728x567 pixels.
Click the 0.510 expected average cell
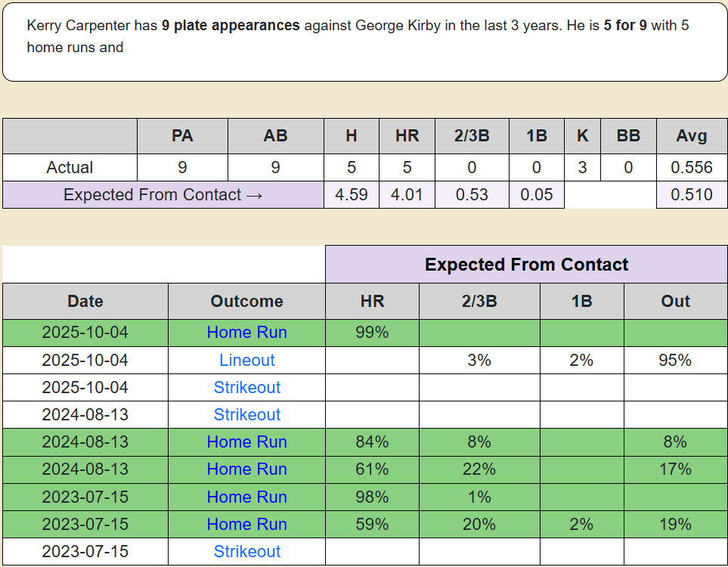click(692, 194)
